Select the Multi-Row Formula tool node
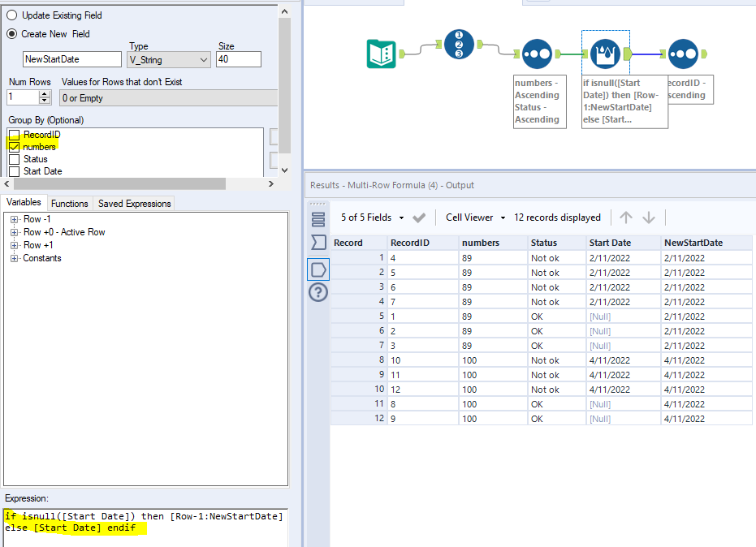Viewport: 756px width, 547px height. coord(605,54)
